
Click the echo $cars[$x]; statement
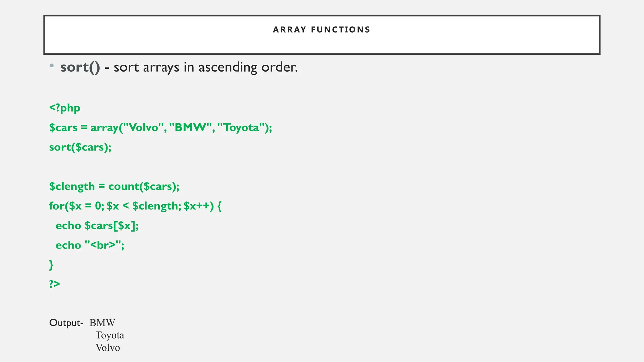(x=97, y=226)
